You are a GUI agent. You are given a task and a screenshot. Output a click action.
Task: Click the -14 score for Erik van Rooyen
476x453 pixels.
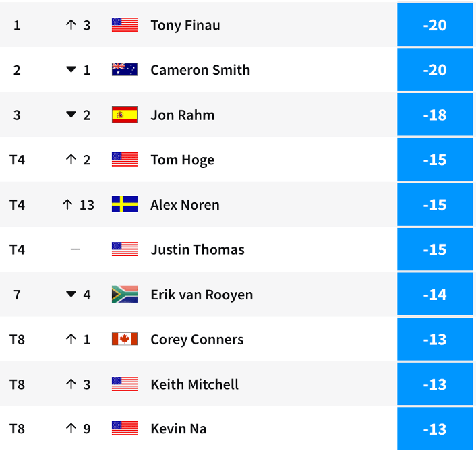(x=434, y=295)
